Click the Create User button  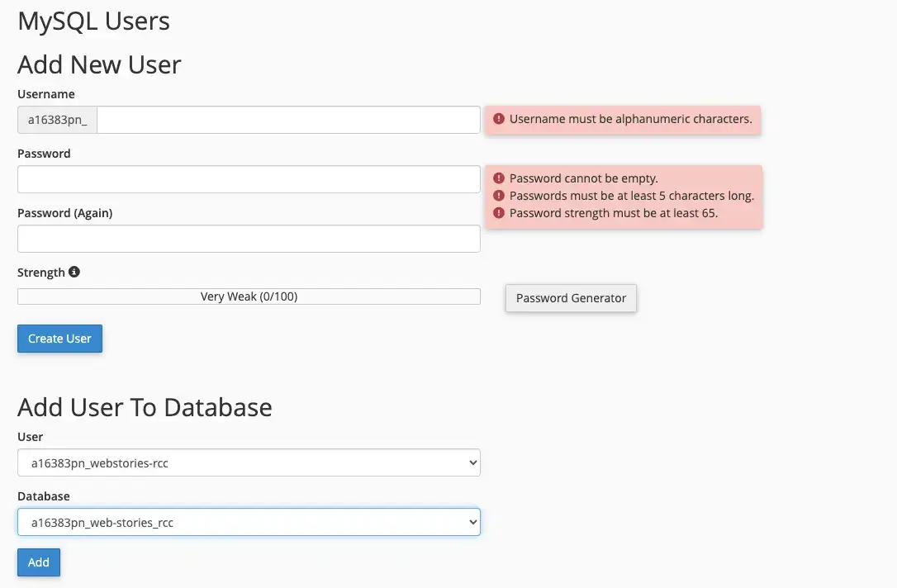(x=59, y=339)
